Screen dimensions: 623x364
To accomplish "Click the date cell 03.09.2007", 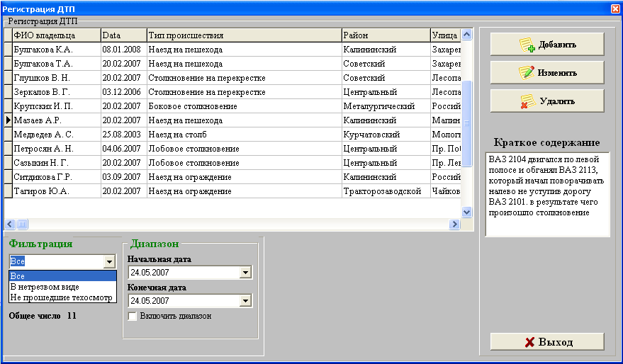I will click(x=124, y=177).
